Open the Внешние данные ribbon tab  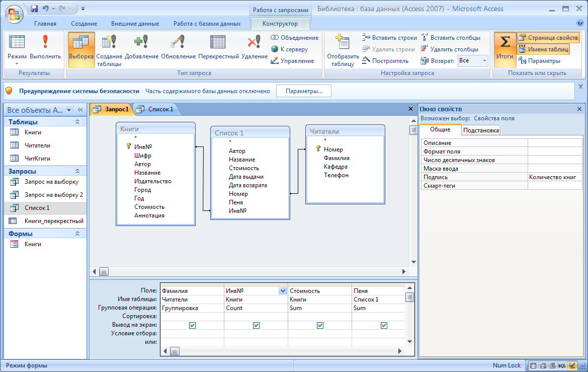[x=135, y=24]
